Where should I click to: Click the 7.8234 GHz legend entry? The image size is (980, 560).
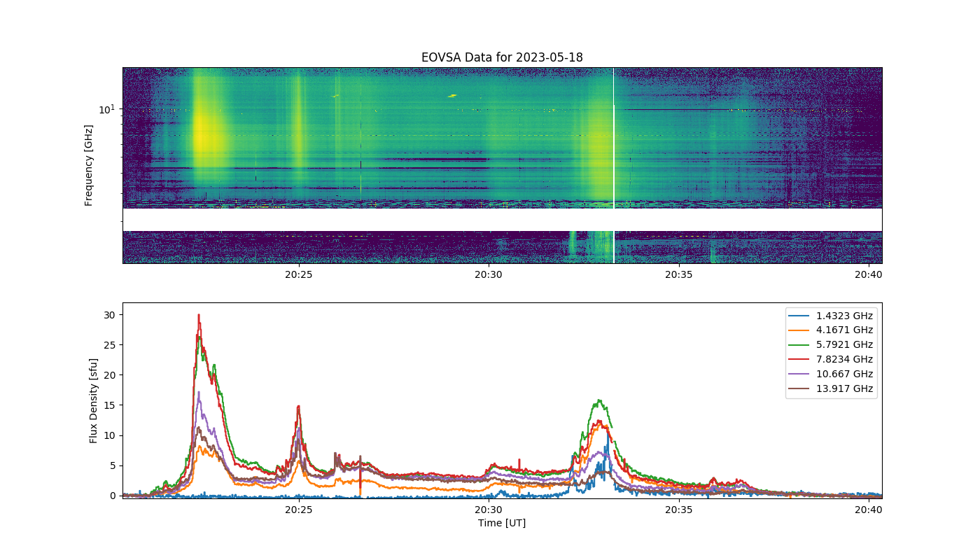[x=832, y=359]
